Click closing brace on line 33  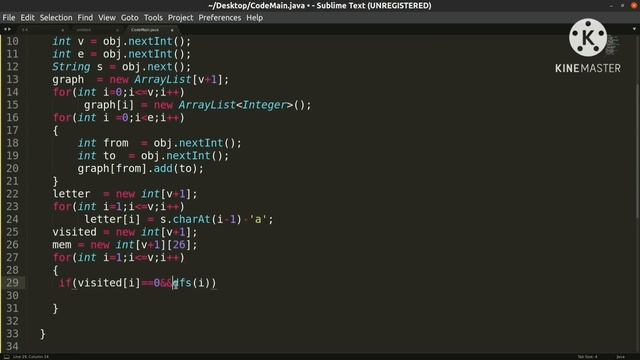(43, 334)
